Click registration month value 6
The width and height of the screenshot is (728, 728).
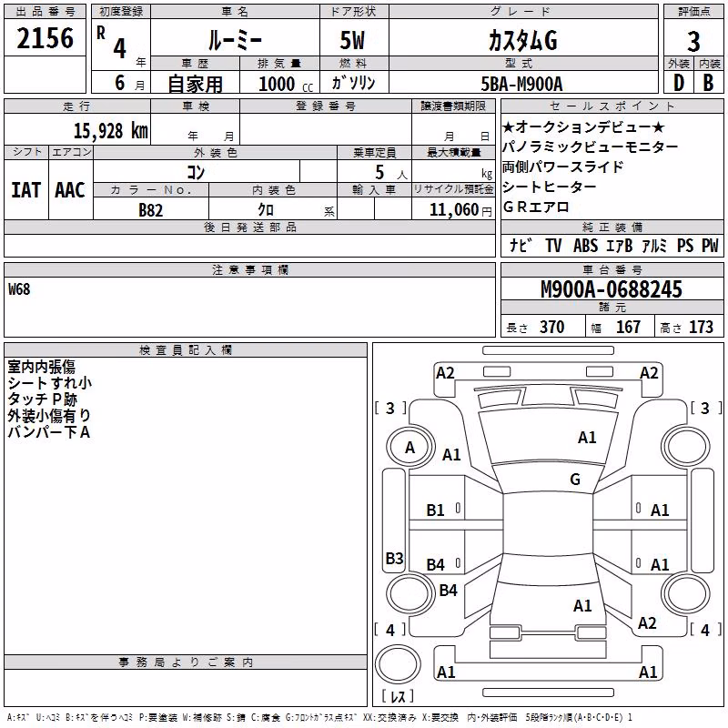tap(120, 83)
